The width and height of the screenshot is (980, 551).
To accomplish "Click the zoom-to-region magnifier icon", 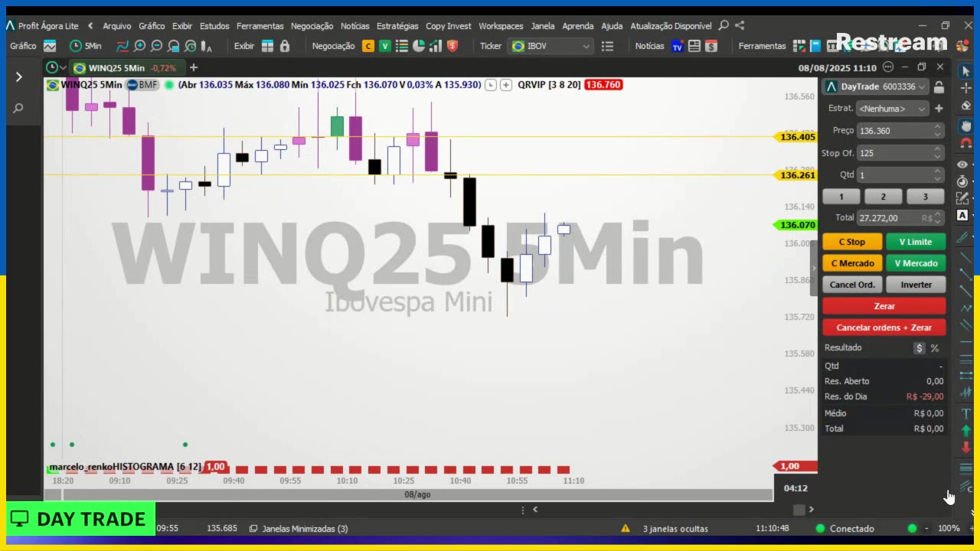I will [174, 46].
